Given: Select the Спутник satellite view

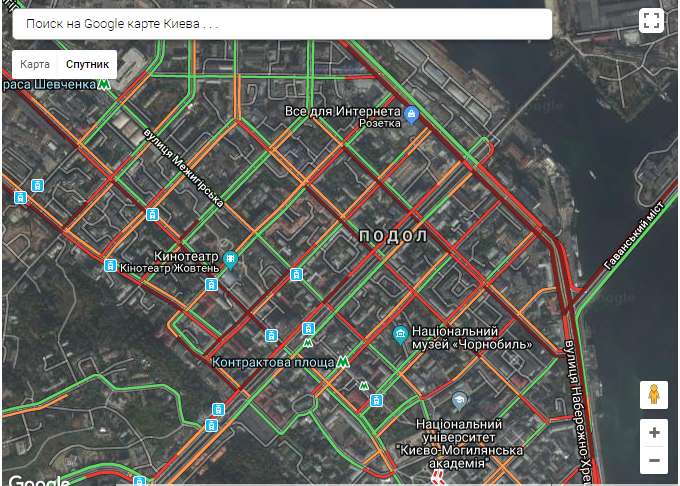Looking at the screenshot, I should pyautogui.click(x=87, y=64).
